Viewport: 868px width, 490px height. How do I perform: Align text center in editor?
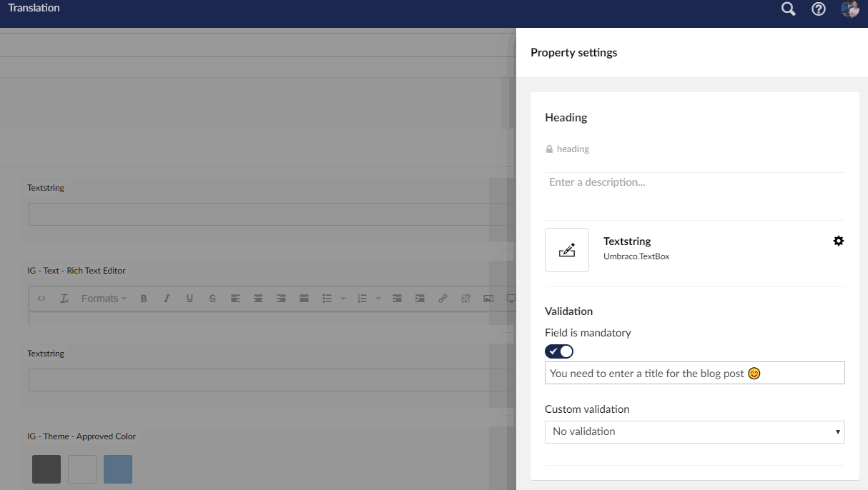pyautogui.click(x=258, y=299)
